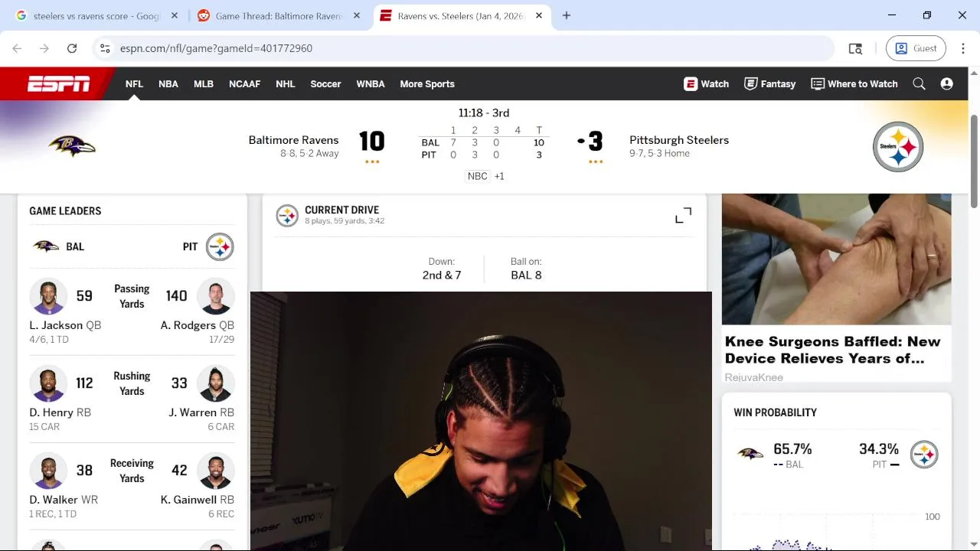Select NBA in the ESPN navigation

[168, 84]
